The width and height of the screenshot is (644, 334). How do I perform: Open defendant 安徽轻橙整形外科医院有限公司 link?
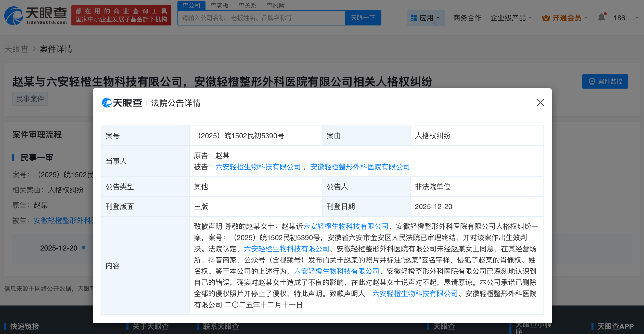360,167
